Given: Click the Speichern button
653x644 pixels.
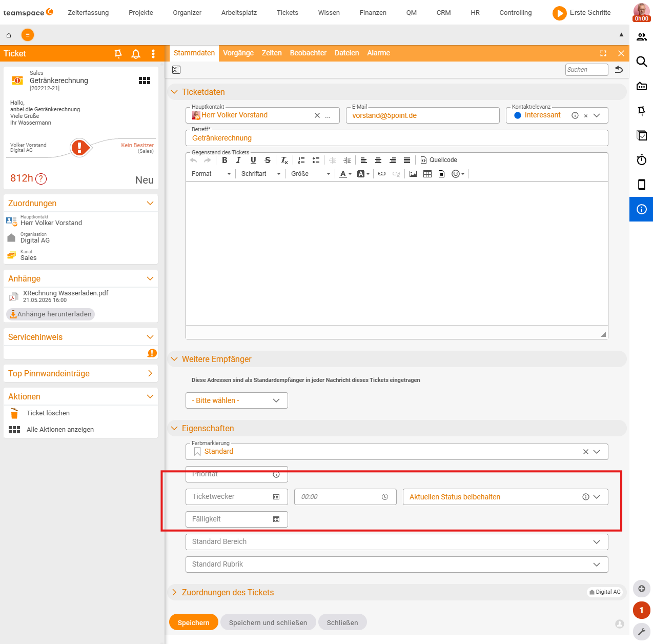Looking at the screenshot, I should (x=194, y=622).
